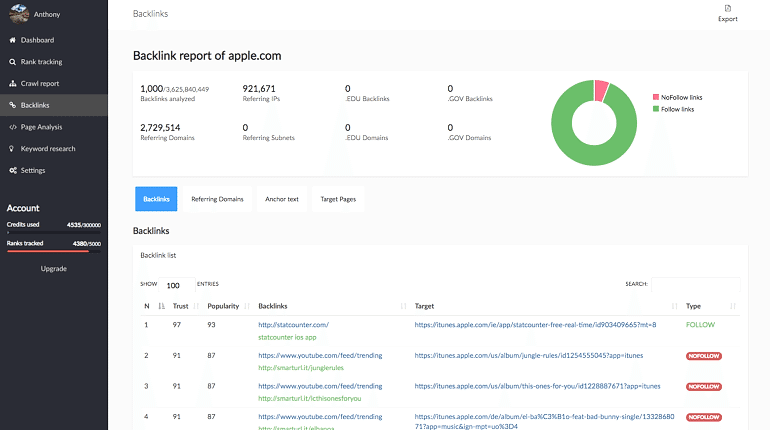Open the Anchor text tab
The width and height of the screenshot is (770, 430).
(x=281, y=199)
